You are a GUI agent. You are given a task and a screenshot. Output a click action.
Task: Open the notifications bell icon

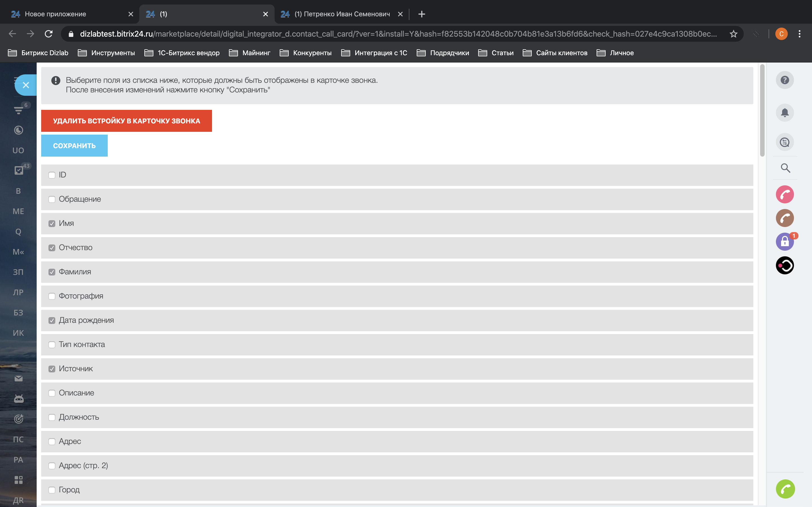point(784,113)
